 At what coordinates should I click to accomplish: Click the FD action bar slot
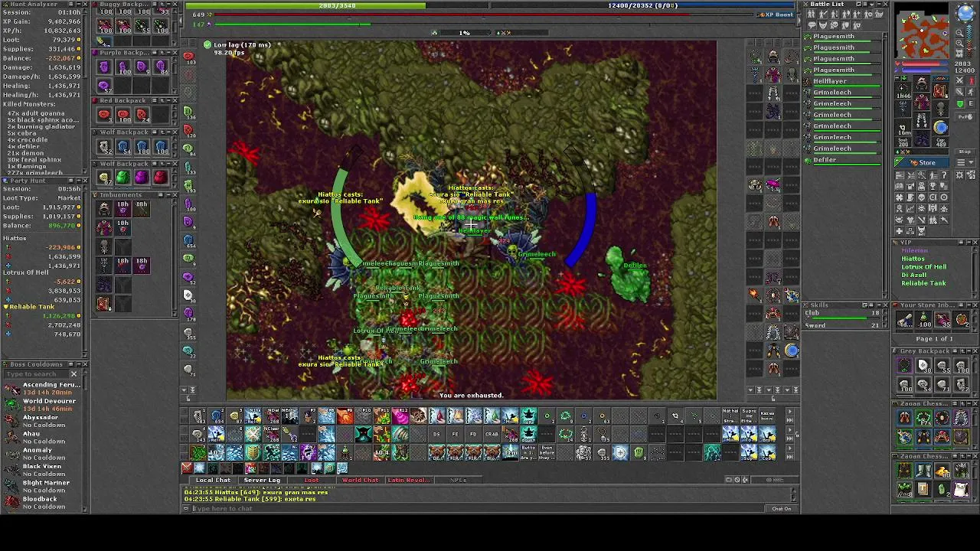pos(473,434)
